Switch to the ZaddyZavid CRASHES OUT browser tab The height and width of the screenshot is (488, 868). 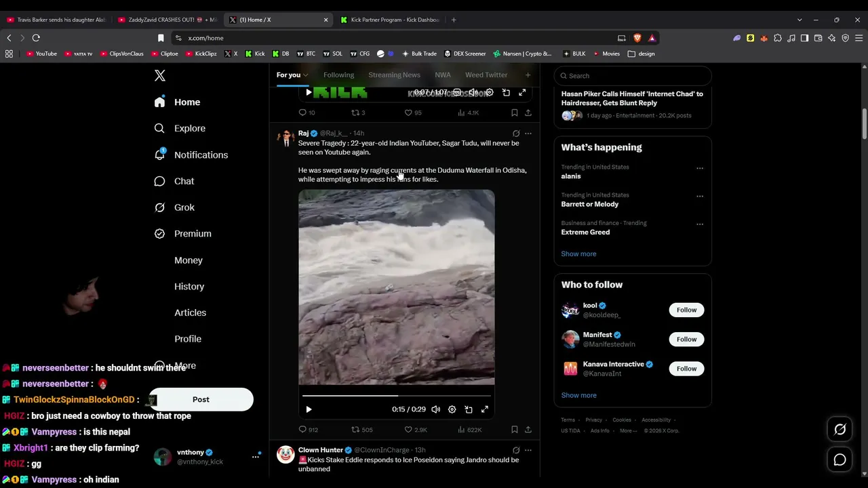coord(167,20)
